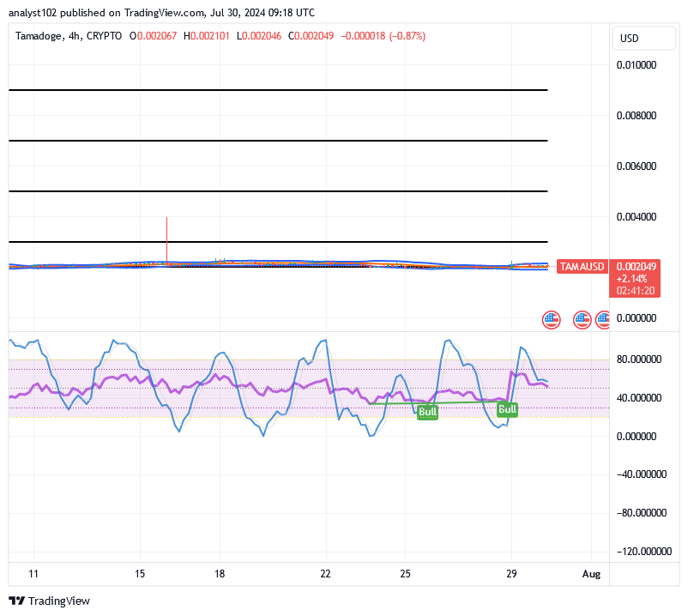Click the open value O0.002067
This screenshot has height=616, width=688.
point(154,36)
